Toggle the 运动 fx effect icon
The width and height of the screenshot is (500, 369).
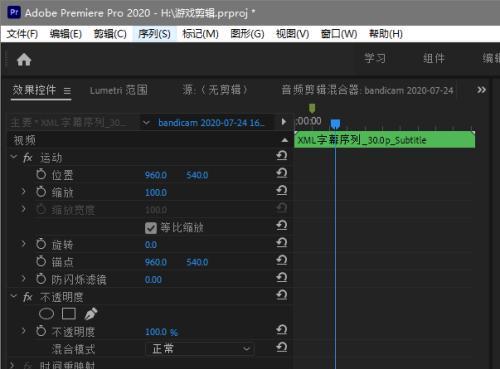pyautogui.click(x=28, y=158)
